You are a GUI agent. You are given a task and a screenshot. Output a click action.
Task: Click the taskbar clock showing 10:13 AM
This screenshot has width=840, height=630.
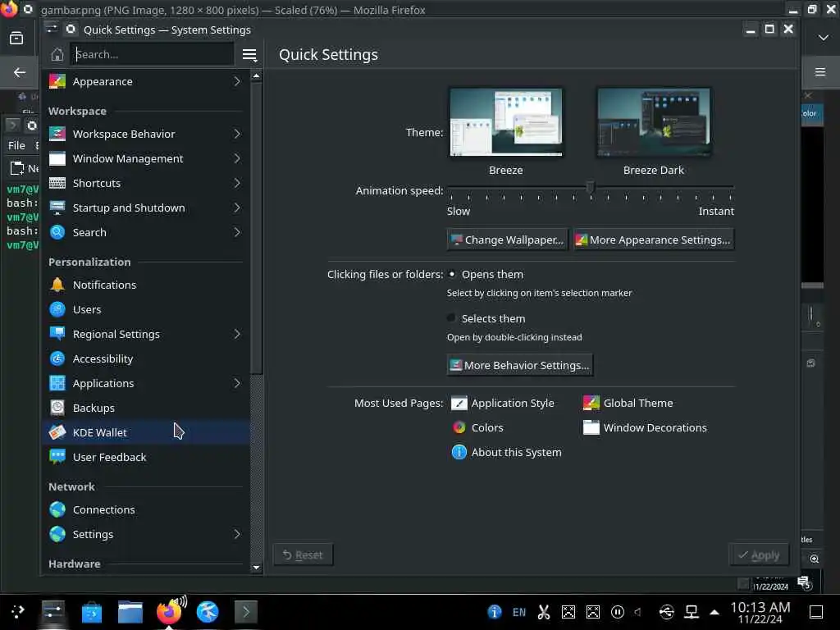pos(760,612)
